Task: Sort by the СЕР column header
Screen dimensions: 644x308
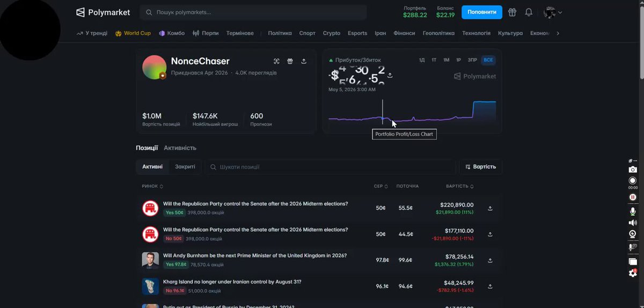Action: coord(381,186)
